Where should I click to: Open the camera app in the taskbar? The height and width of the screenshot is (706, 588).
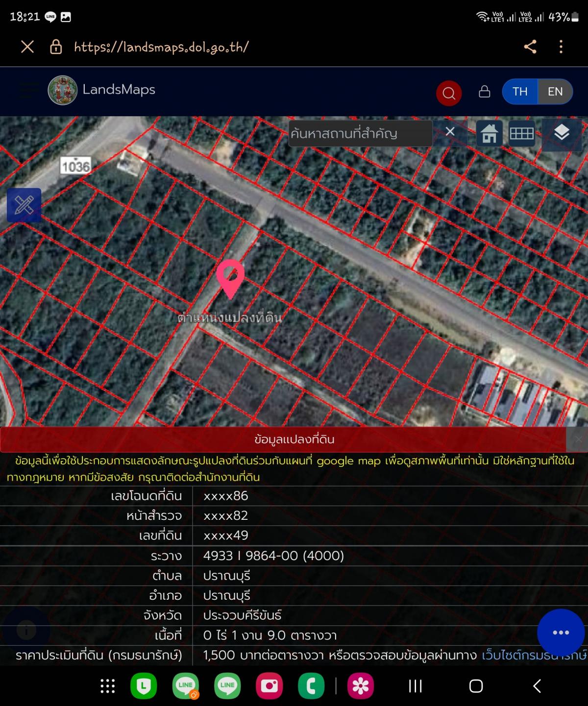click(x=269, y=686)
